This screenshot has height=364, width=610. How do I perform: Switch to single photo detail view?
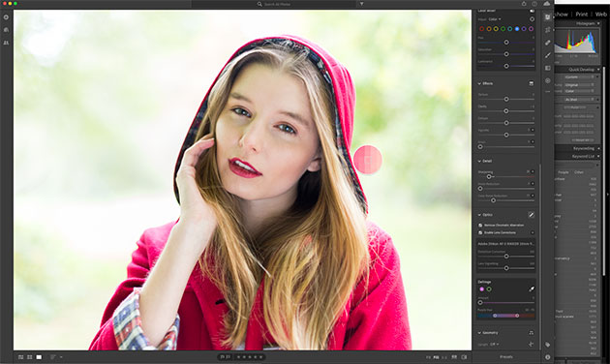click(x=39, y=357)
